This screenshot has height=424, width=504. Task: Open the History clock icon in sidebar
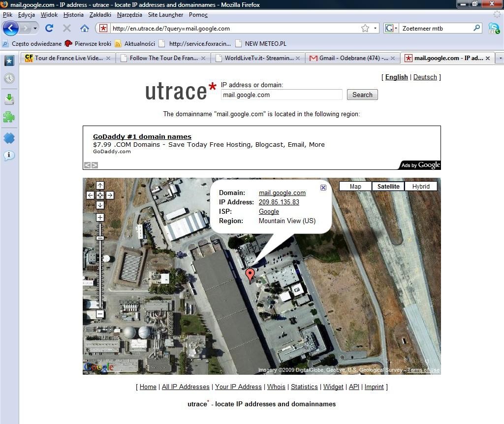(9, 78)
